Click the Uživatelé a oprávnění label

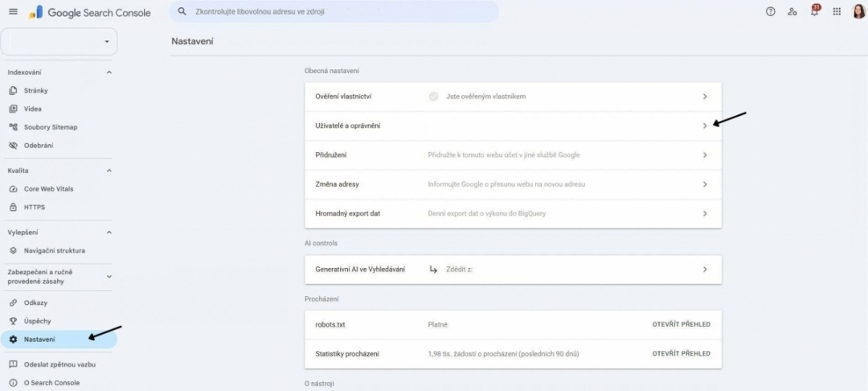(348, 126)
